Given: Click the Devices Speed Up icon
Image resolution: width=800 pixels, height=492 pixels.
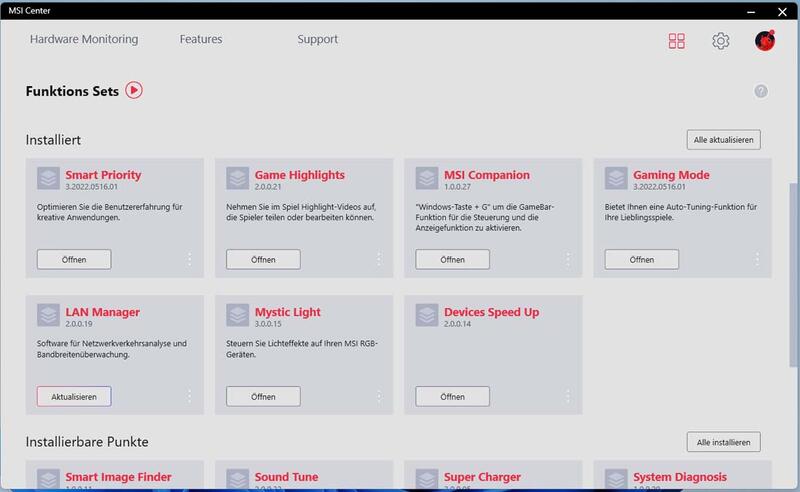Looking at the screenshot, I should 427,315.
